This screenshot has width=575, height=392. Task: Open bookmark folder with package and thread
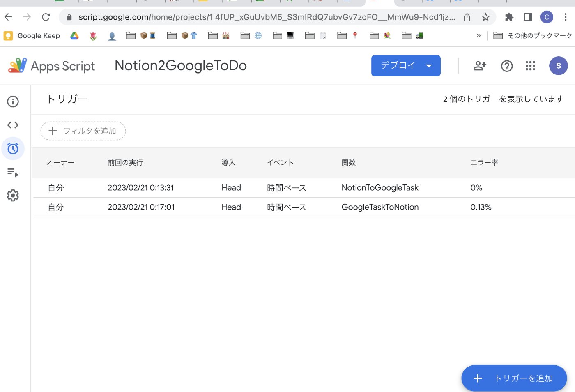pyautogui.click(x=141, y=36)
